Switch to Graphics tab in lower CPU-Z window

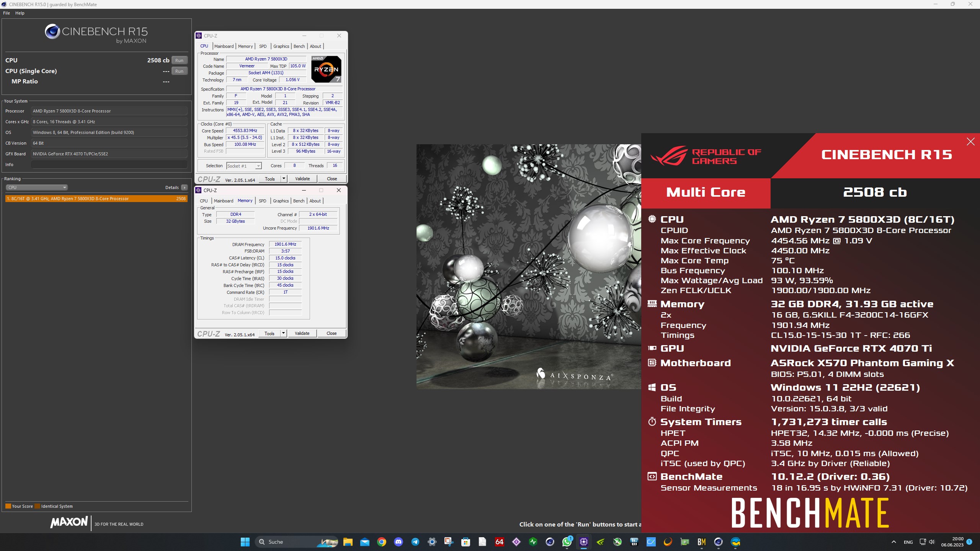[x=281, y=201]
